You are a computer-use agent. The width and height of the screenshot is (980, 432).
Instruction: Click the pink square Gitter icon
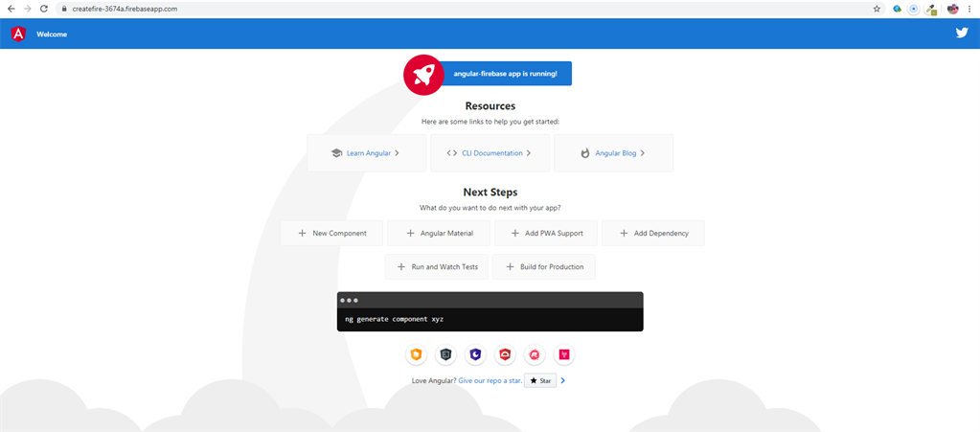(x=564, y=355)
